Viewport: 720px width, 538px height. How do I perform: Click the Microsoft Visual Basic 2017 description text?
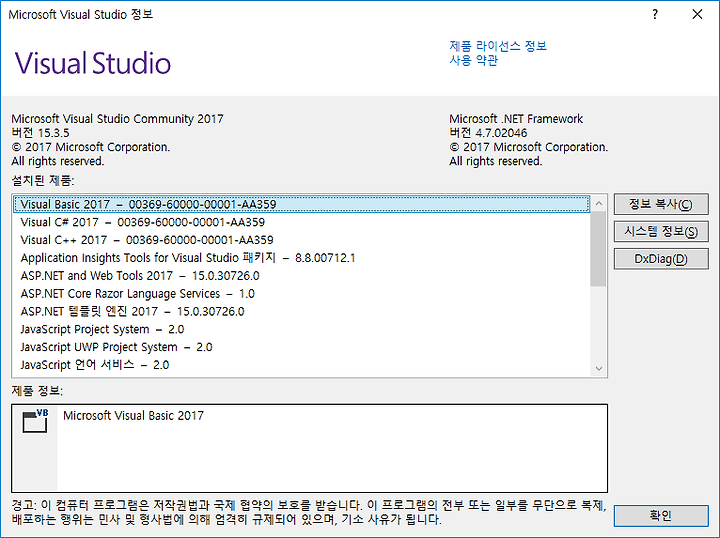133,416
